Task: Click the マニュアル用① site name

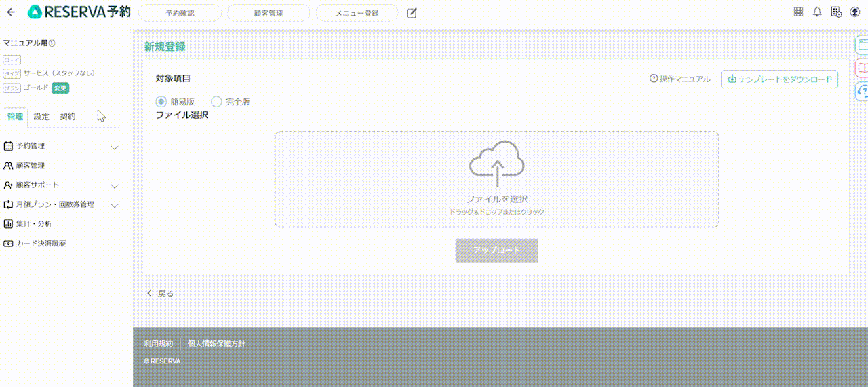Action: pos(29,43)
